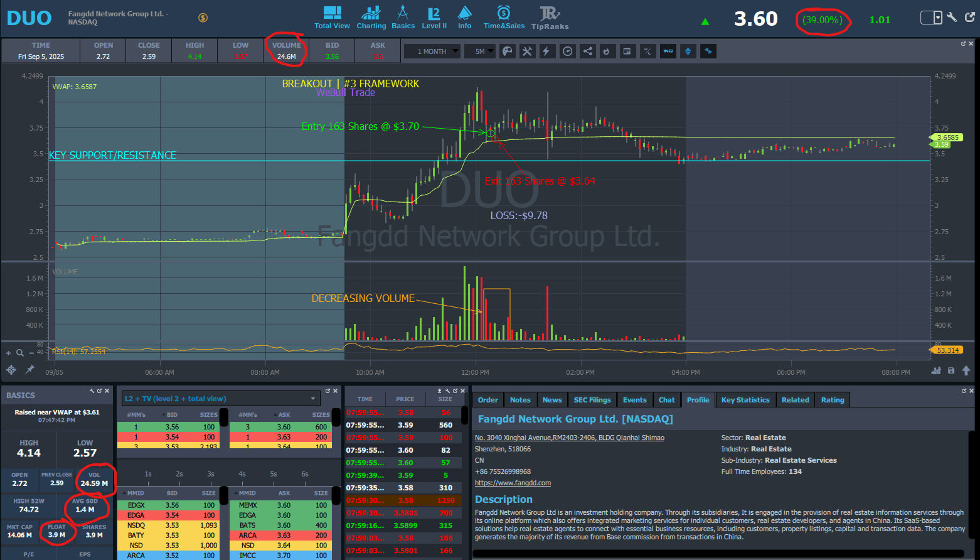Pin the chart with the pushpin icon

[29, 370]
